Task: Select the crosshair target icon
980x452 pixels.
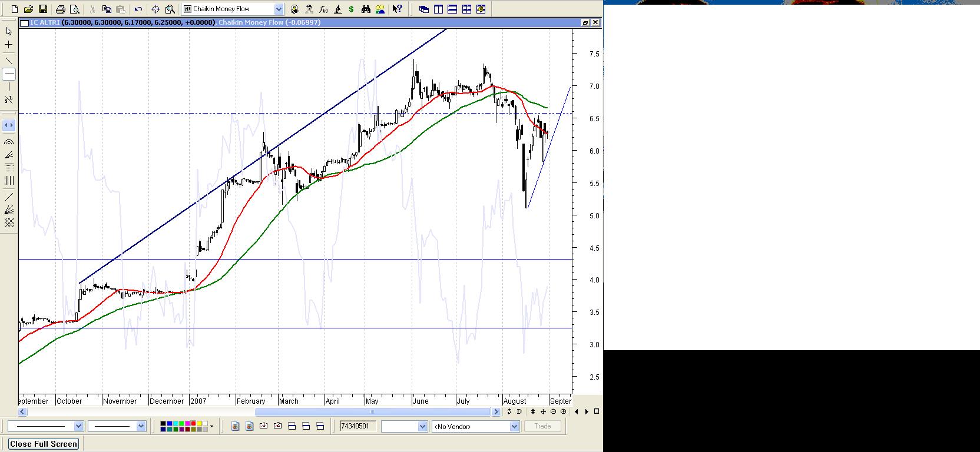Action: 155,9
